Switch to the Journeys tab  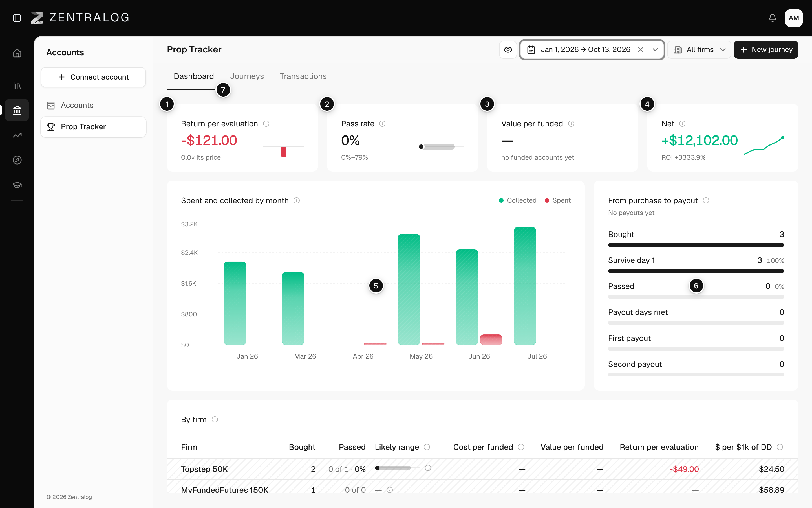[247, 76]
